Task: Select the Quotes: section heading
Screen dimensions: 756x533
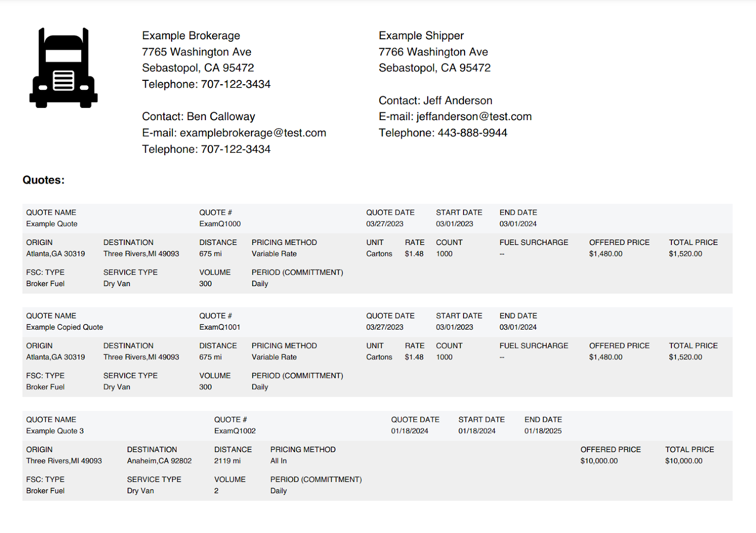Action: coord(43,180)
